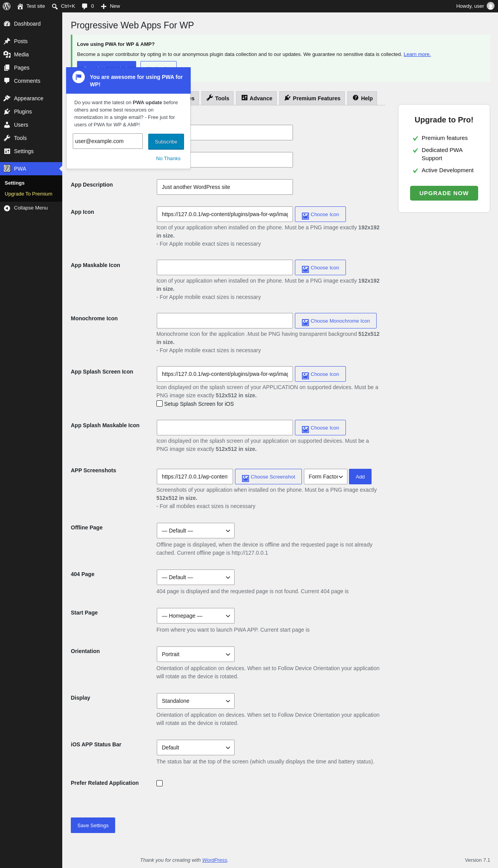This screenshot has width=498, height=868.
Task: Click the plug icon on Premium Features tab
Action: coord(288,98)
